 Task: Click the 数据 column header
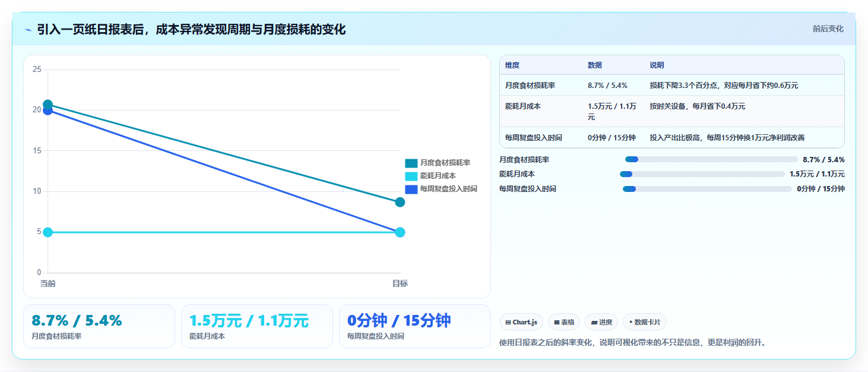pyautogui.click(x=595, y=65)
